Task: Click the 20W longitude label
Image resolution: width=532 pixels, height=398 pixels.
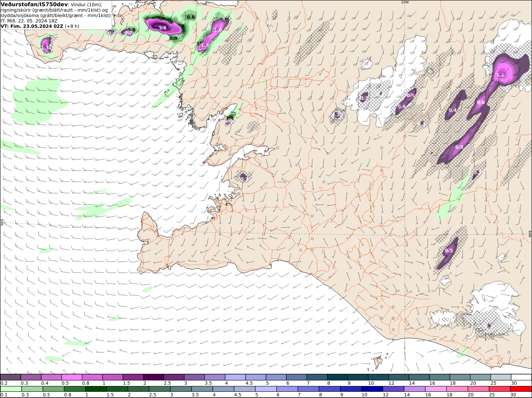Action: click(x=405, y=2)
